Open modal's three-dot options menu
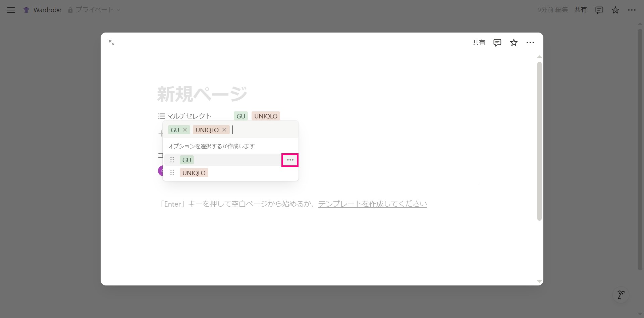Screen dimensions: 644x318 coord(530,43)
